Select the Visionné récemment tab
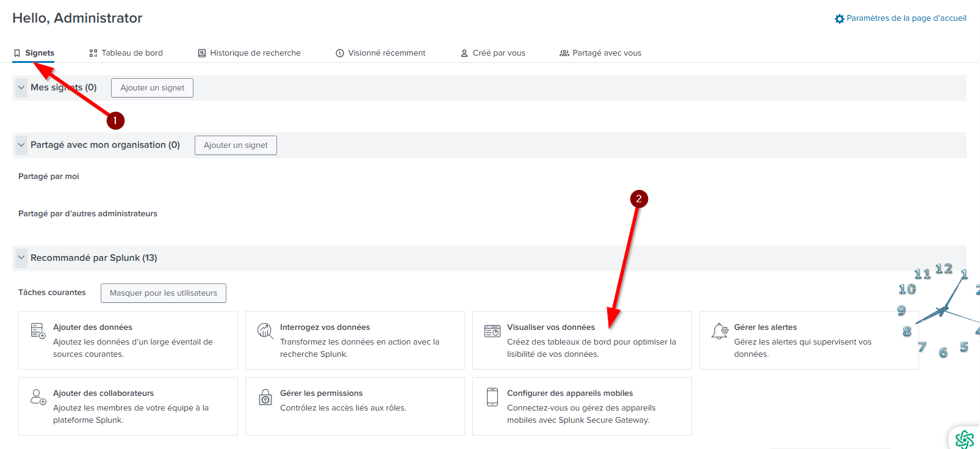 380,53
